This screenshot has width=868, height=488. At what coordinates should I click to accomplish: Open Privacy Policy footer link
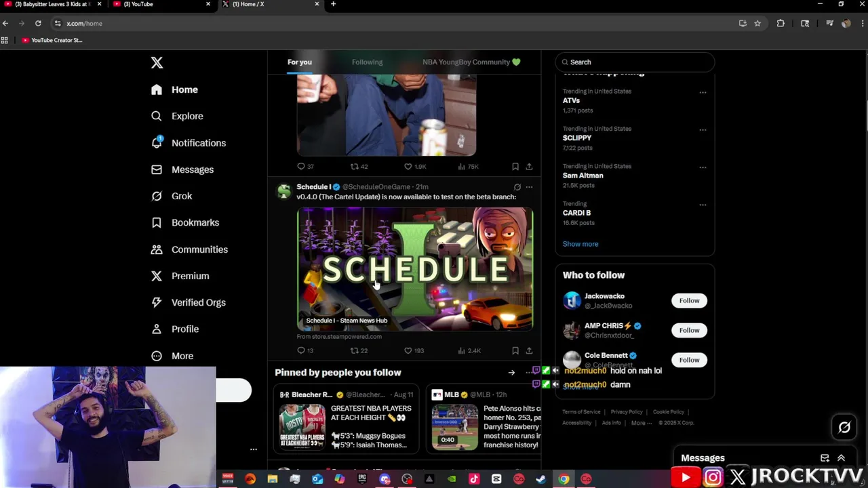click(x=627, y=411)
